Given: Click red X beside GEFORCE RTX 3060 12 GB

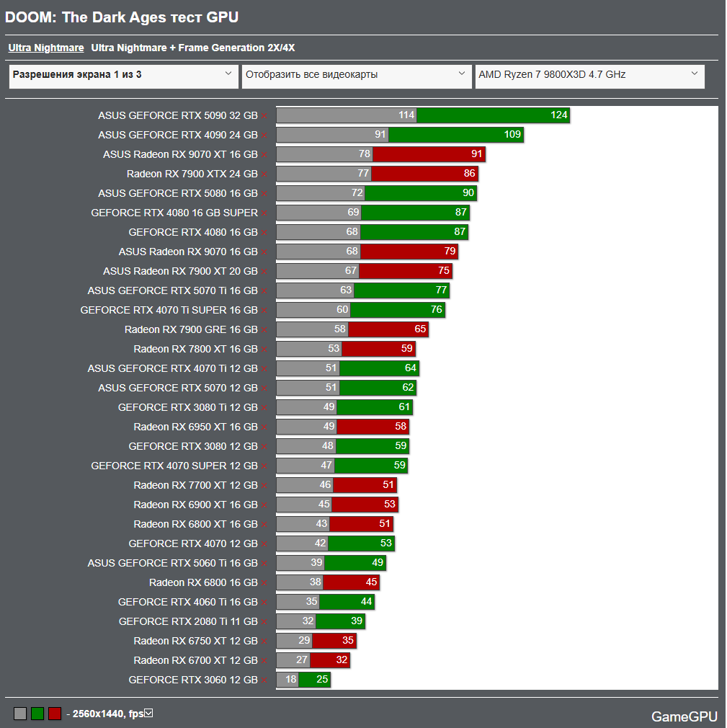Looking at the screenshot, I should point(264,681).
